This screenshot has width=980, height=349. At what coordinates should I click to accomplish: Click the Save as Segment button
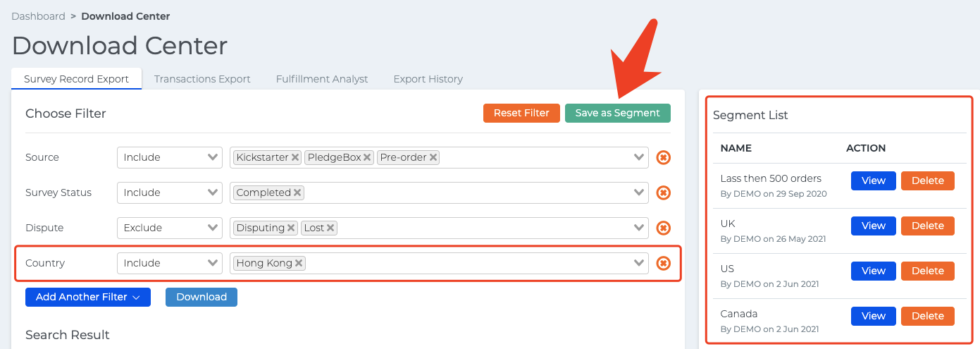[617, 113]
